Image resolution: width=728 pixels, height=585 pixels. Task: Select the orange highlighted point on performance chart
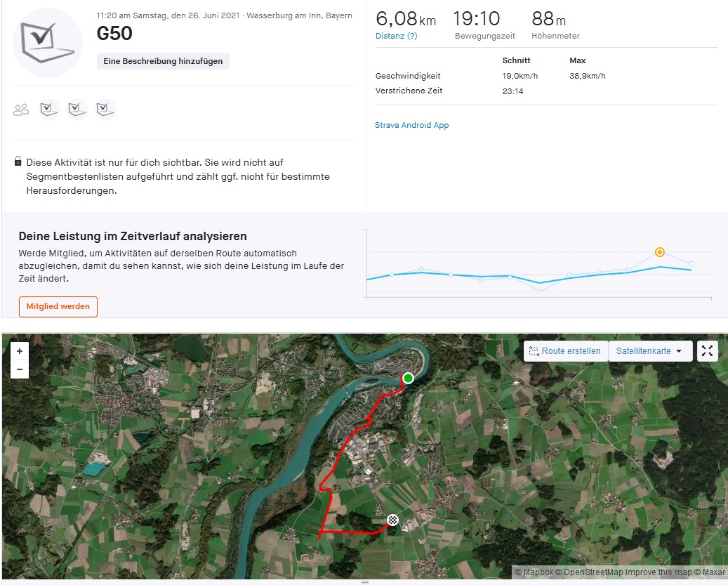(x=659, y=252)
